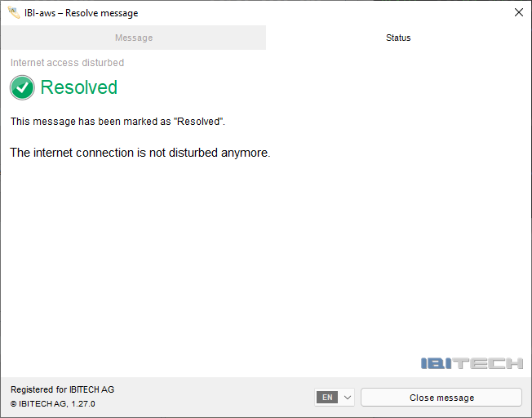This screenshot has height=418, width=532.
Task: Close the Resolve message window
Action: tap(518, 12)
